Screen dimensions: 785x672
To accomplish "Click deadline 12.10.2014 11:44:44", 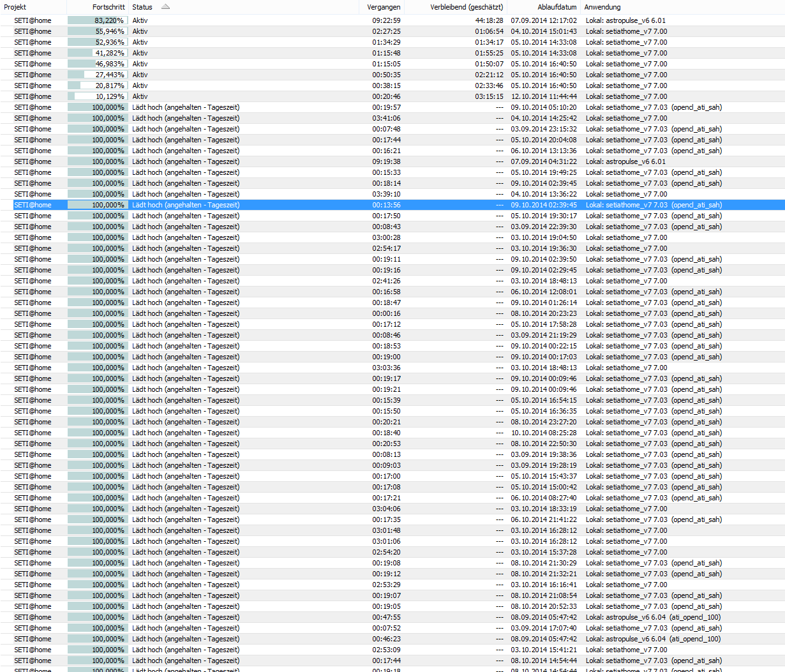I will 544,96.
